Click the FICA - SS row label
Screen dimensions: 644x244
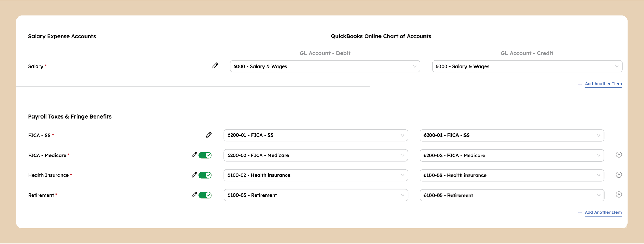point(39,135)
